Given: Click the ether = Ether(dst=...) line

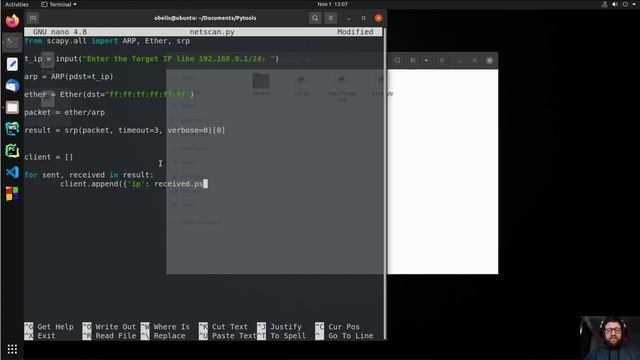Looking at the screenshot, I should [109, 94].
